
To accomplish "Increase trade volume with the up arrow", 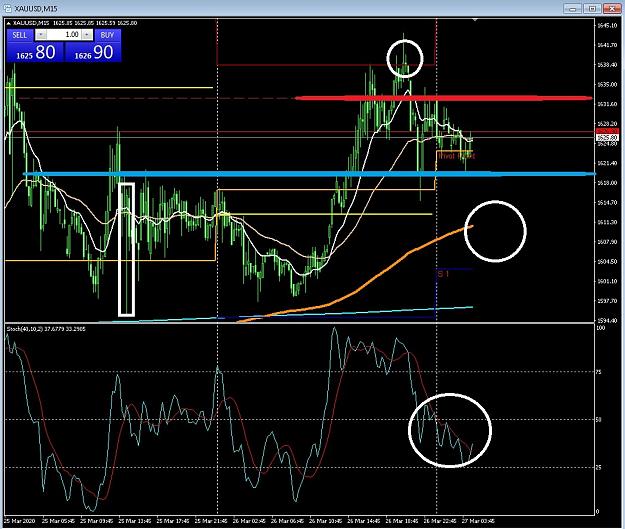I will point(87,35).
